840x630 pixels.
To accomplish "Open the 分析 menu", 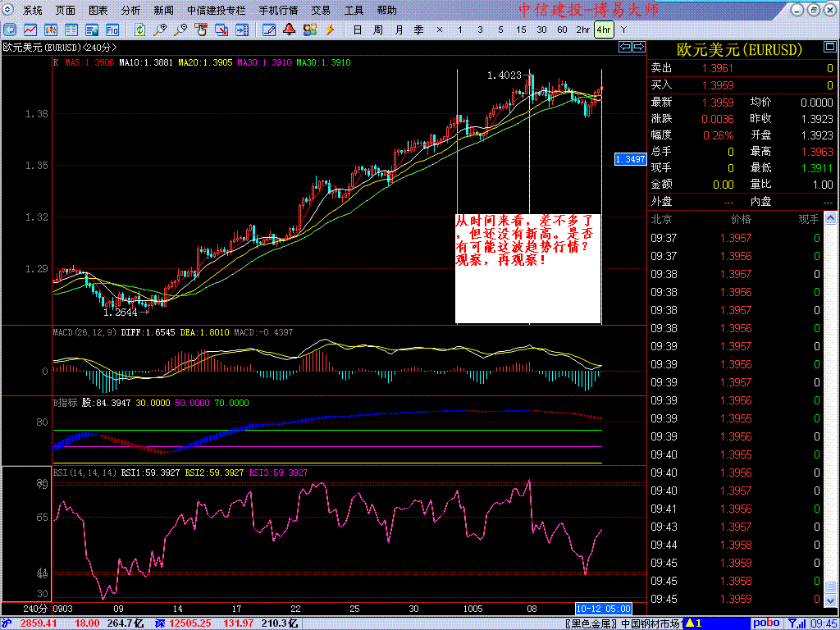I will tap(130, 10).
